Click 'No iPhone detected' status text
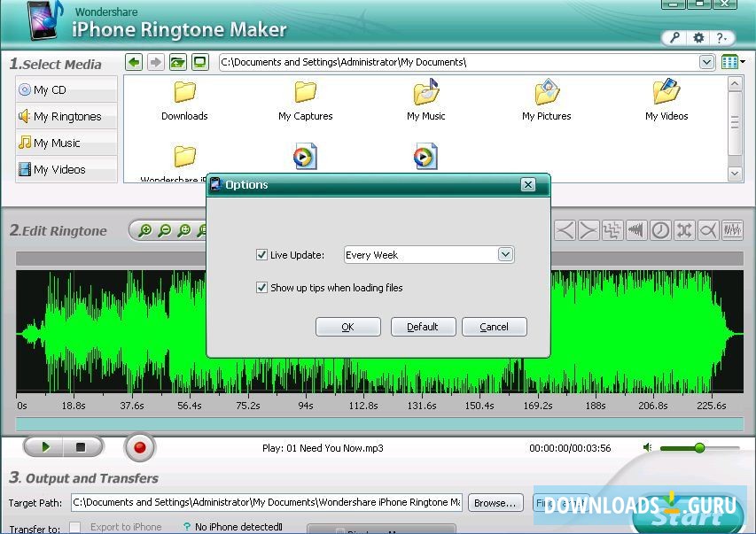The image size is (756, 534). (x=238, y=527)
